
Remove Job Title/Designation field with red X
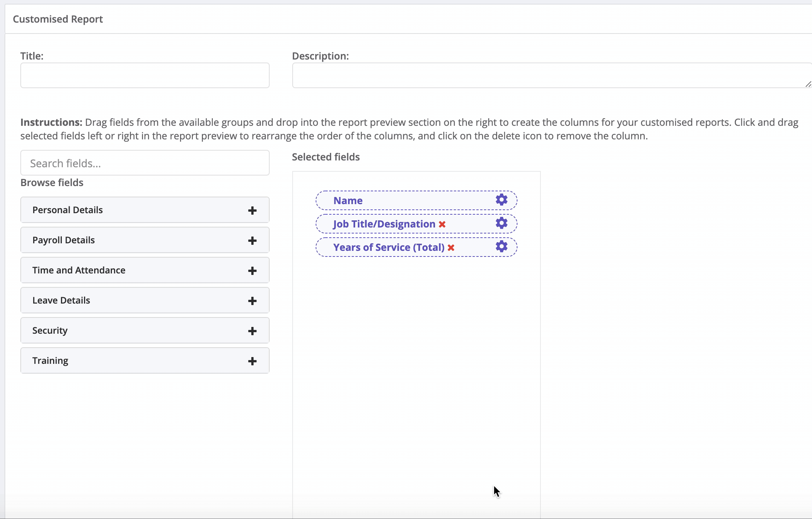442,224
